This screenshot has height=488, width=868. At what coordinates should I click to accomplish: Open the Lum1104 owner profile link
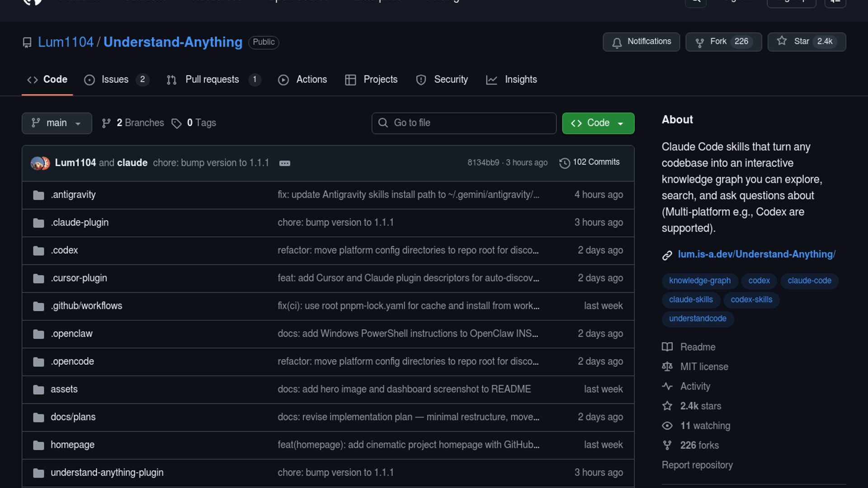(66, 42)
